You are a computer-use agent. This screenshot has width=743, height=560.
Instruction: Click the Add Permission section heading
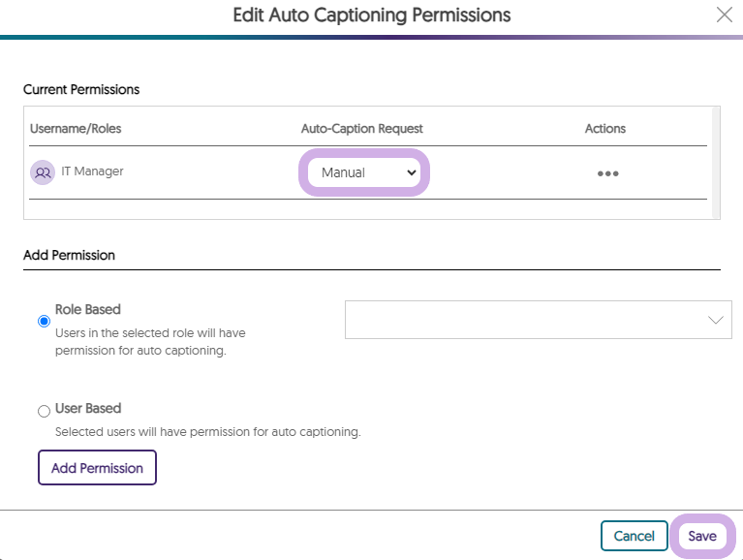[69, 255]
